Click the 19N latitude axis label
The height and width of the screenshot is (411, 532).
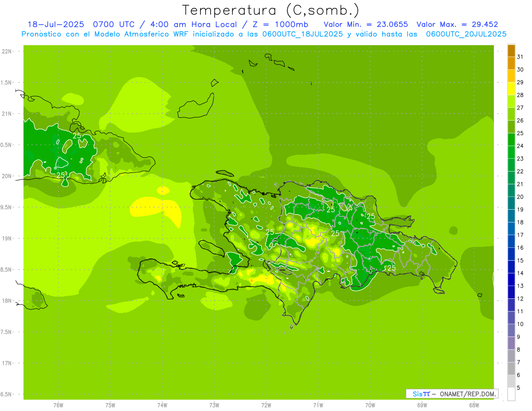pyautogui.click(x=7, y=238)
